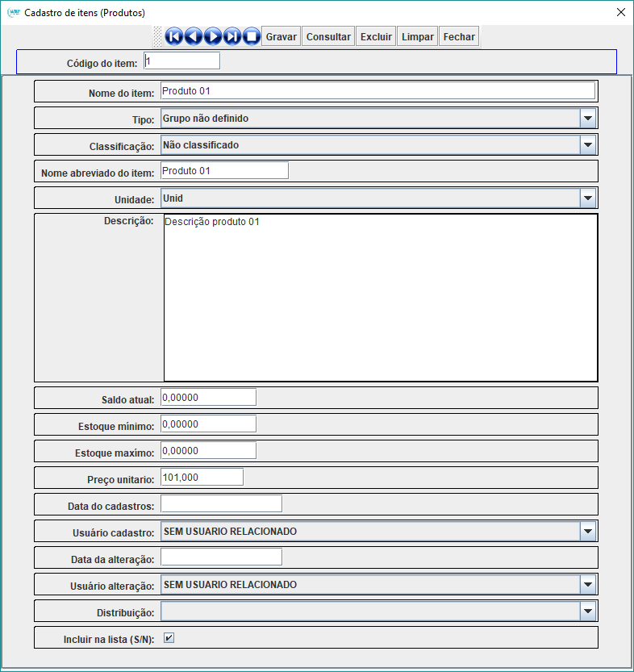
Task: Click the app icon in the title bar
Action: (13, 13)
